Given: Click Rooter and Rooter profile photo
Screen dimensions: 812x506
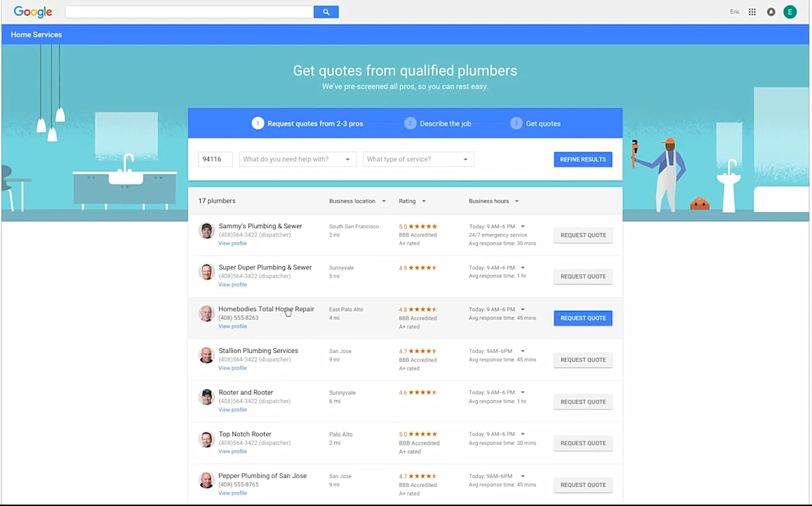Looking at the screenshot, I should tap(206, 397).
